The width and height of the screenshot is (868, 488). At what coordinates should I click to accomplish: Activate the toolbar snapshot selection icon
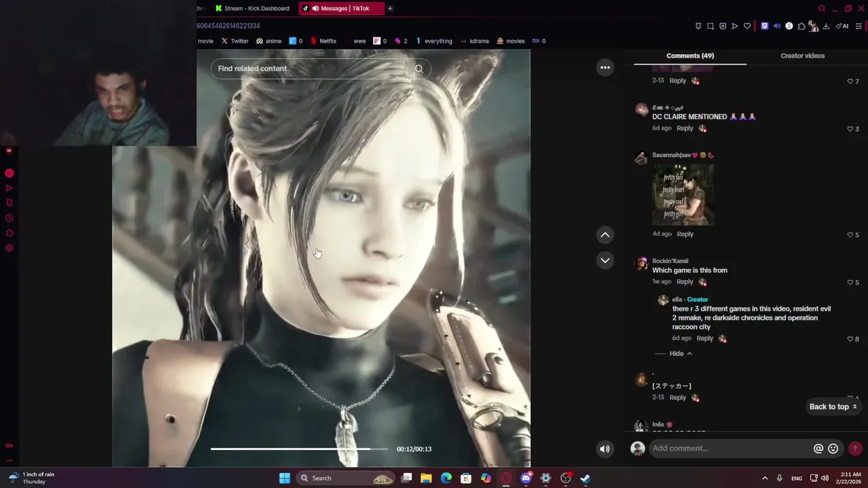[710, 26]
